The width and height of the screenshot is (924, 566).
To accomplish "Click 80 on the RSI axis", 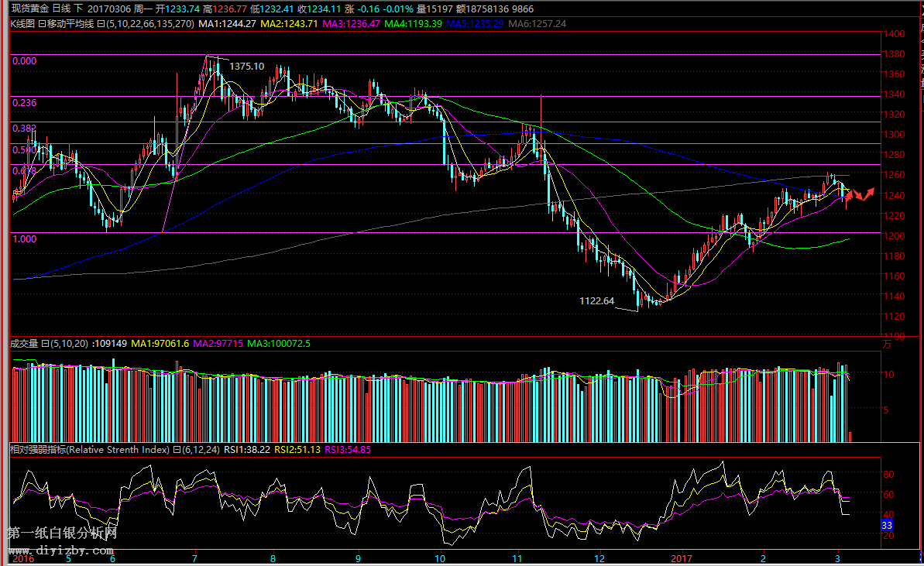I will tap(888, 474).
